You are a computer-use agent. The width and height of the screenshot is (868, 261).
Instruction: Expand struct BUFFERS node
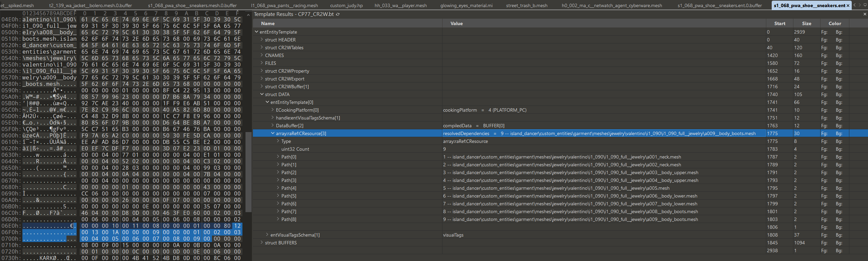262,242
